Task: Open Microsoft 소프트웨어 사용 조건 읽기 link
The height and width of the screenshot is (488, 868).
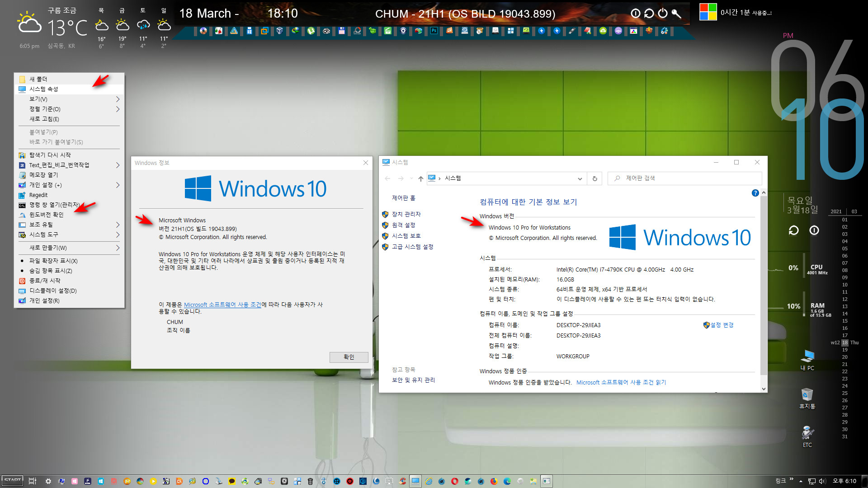Action: 621,382
